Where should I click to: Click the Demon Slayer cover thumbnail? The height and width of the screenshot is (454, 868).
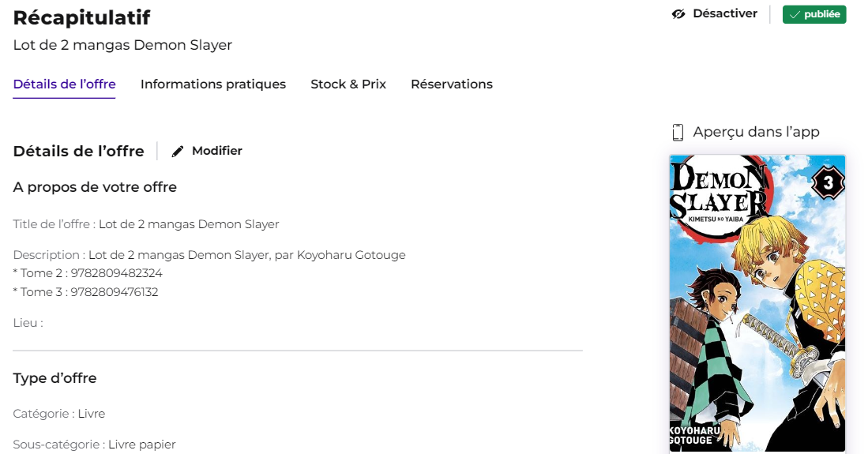pyautogui.click(x=757, y=303)
